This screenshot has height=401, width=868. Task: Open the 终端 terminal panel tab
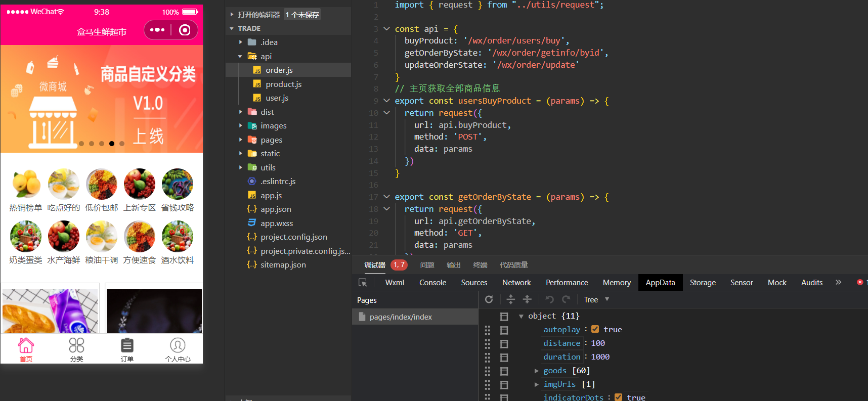click(480, 265)
